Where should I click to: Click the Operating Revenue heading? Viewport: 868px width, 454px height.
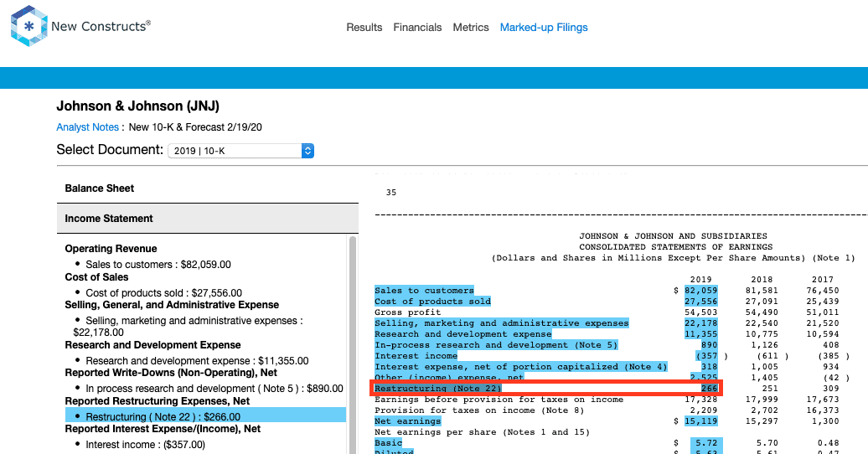(111, 249)
